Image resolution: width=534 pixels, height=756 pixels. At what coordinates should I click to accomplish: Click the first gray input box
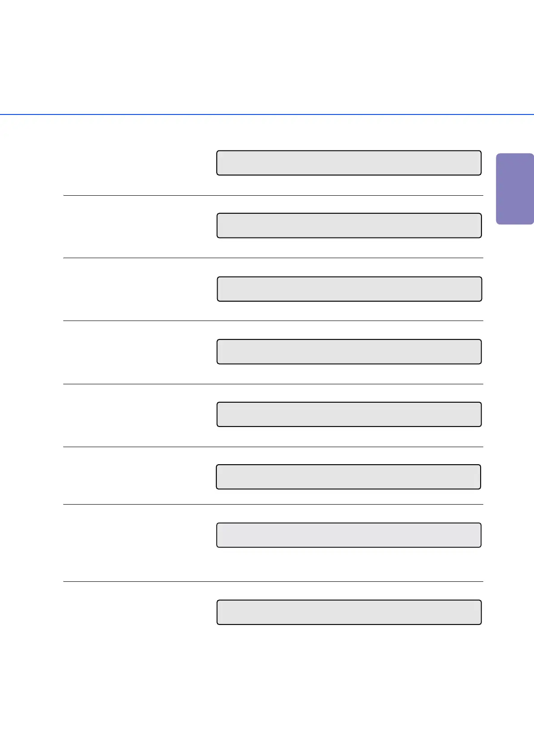click(x=349, y=163)
